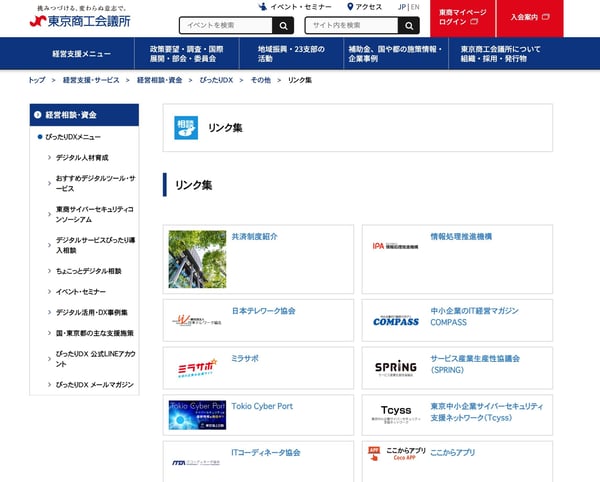The image size is (600, 482).
Task: Open the 中小企業のIT経営マガジン COMPASS link
Action: [x=474, y=316]
